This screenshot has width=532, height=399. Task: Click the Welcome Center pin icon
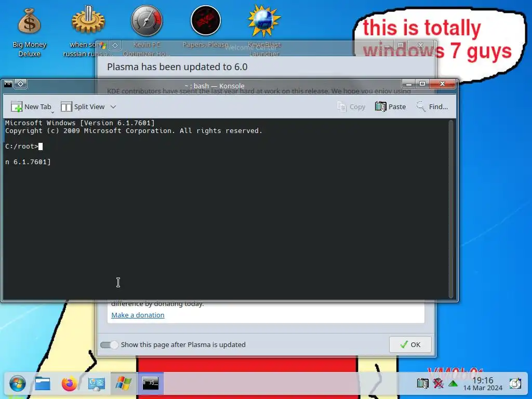115,45
